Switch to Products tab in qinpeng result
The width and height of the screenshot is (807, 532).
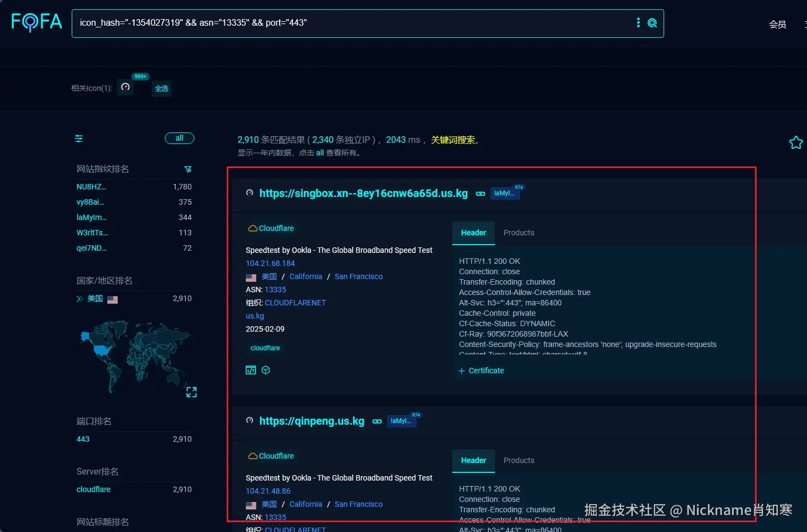click(519, 460)
